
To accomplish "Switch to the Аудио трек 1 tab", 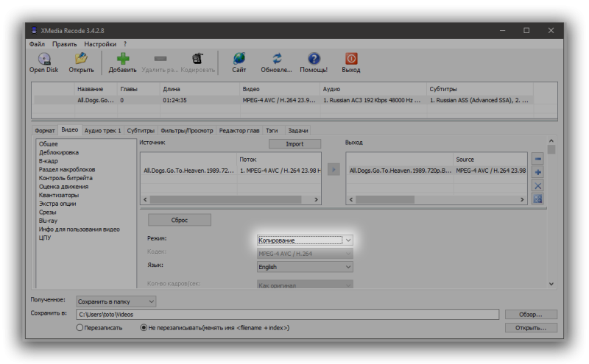I will pyautogui.click(x=102, y=131).
